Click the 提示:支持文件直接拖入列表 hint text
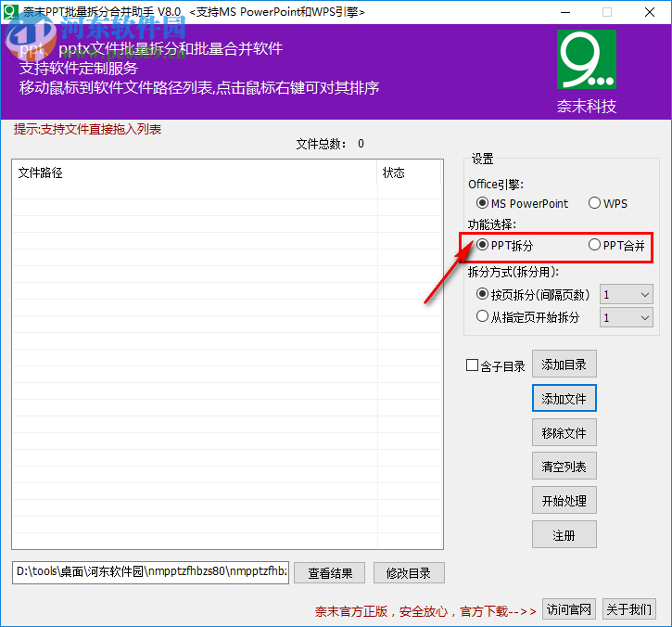The height and width of the screenshot is (627, 672). pyautogui.click(x=87, y=129)
